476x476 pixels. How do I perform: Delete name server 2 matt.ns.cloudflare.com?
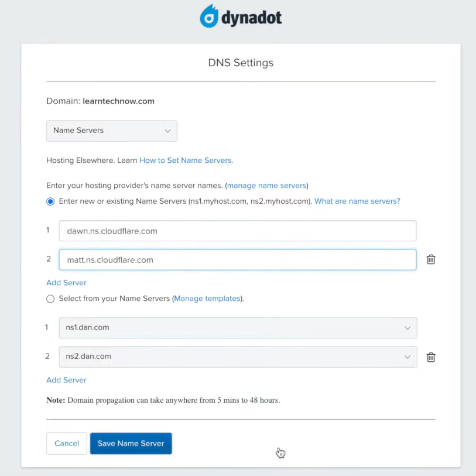[431, 259]
